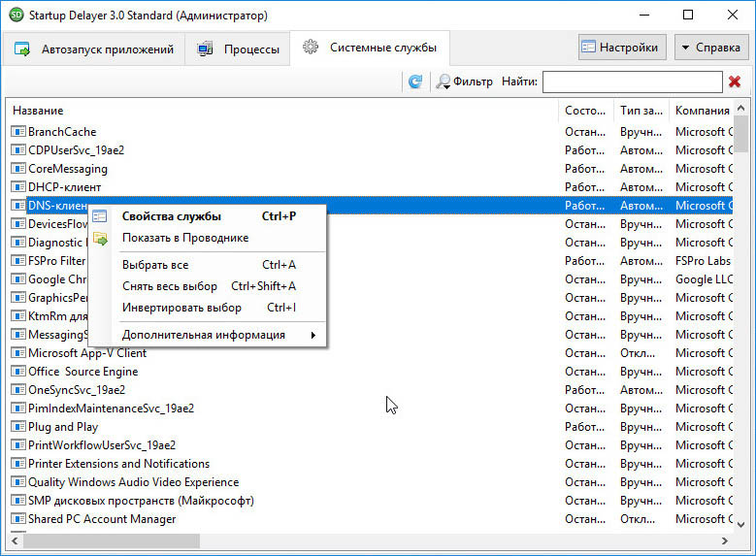This screenshot has width=756, height=556.
Task: Click Printer Extensions and Notifications icon
Action: pos(17,464)
